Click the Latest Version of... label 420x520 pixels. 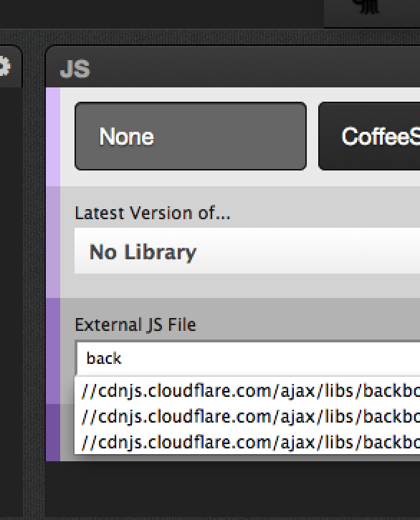[152, 213]
